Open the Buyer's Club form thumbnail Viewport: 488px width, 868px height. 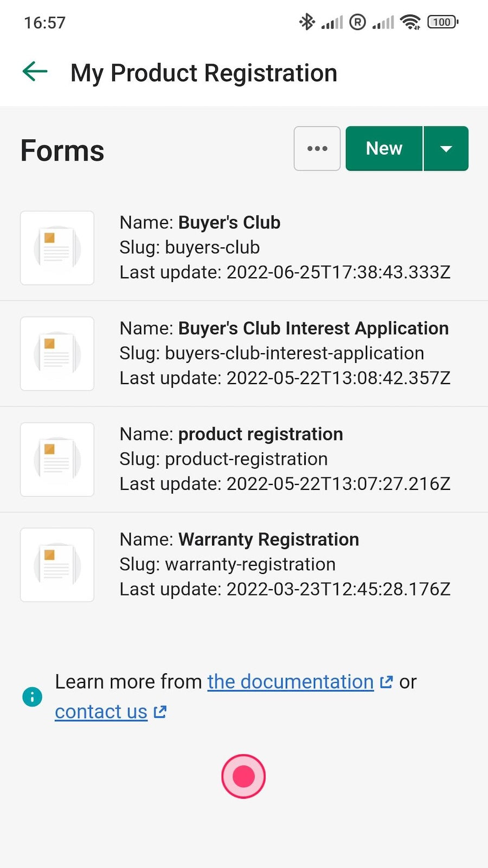57,248
